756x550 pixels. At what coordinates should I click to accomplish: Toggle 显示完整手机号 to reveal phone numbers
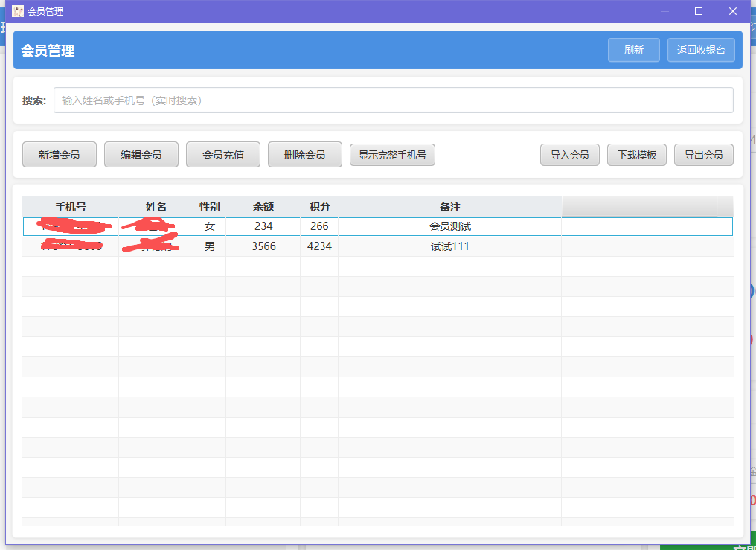(x=392, y=155)
